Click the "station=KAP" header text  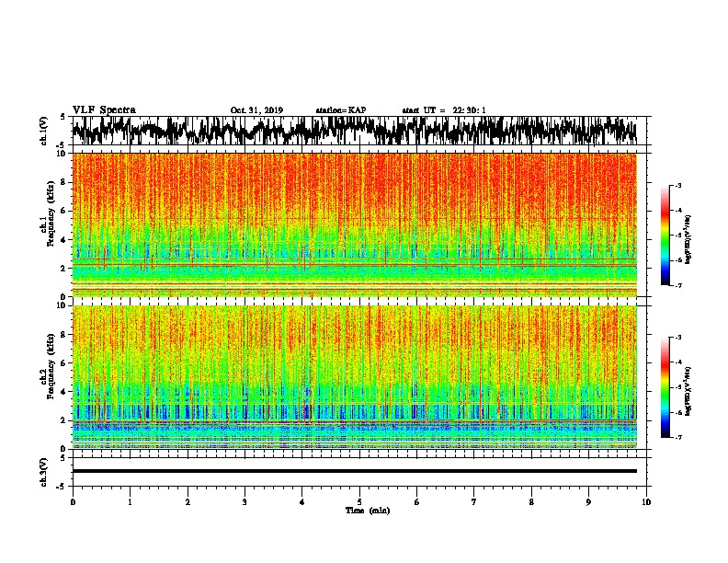pyautogui.click(x=341, y=110)
